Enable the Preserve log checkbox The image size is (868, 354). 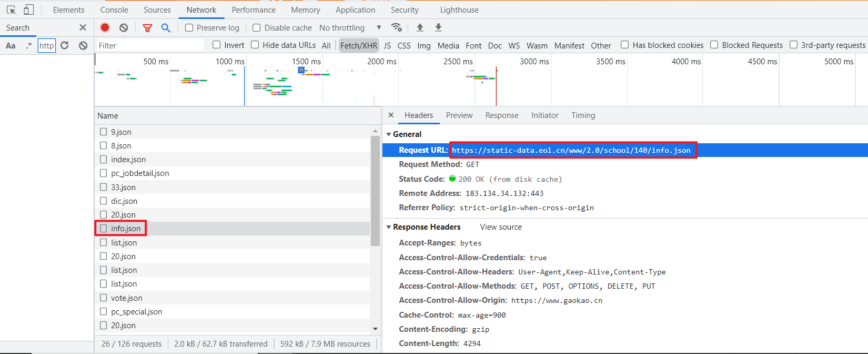pyautogui.click(x=189, y=27)
